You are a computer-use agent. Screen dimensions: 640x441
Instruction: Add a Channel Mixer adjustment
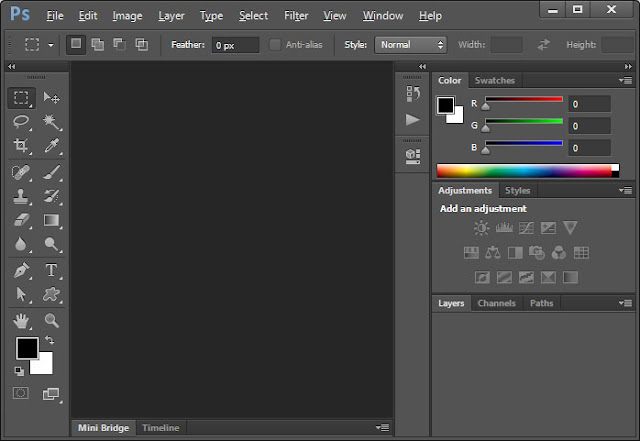pos(559,253)
